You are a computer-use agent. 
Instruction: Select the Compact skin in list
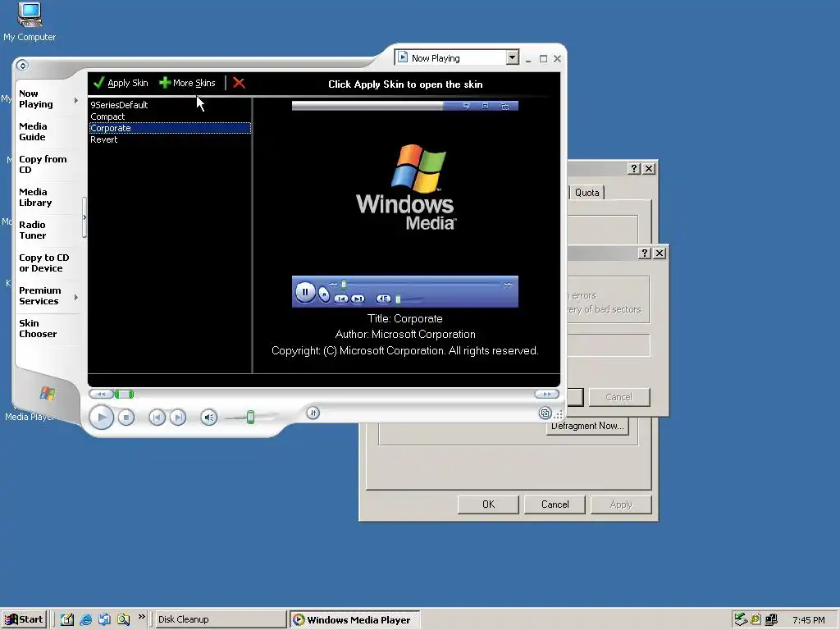click(170, 116)
